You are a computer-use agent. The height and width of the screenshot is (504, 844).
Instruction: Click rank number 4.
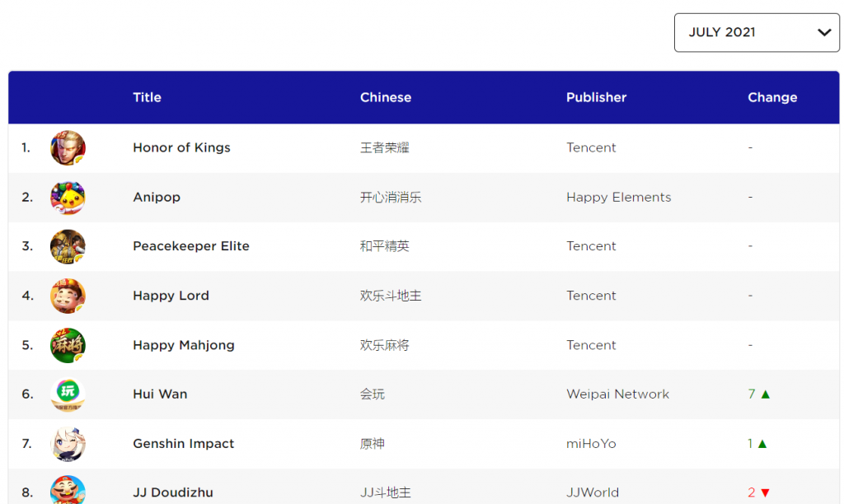[x=27, y=296]
